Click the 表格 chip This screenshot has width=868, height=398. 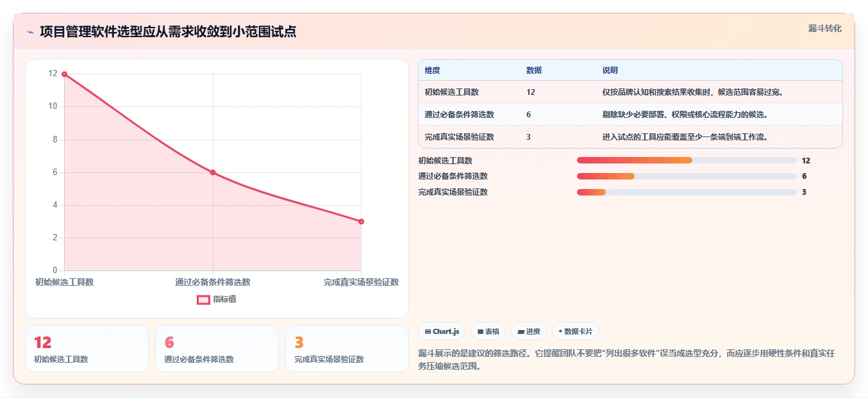[x=488, y=331]
